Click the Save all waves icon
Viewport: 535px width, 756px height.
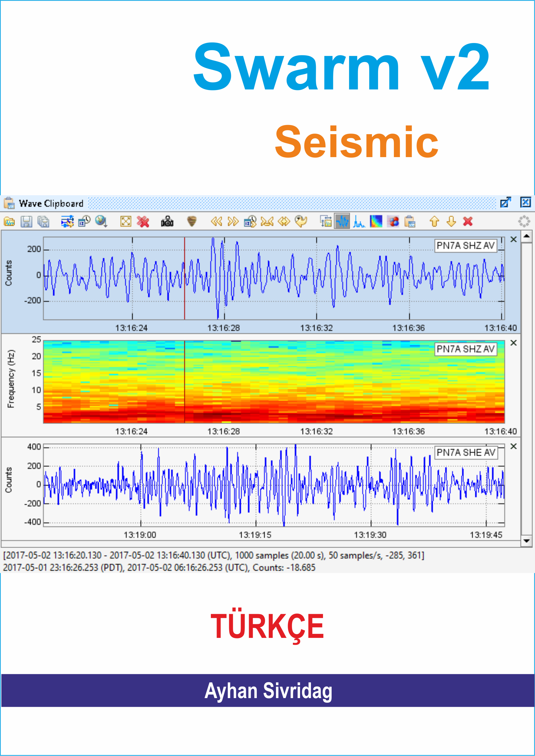44,222
